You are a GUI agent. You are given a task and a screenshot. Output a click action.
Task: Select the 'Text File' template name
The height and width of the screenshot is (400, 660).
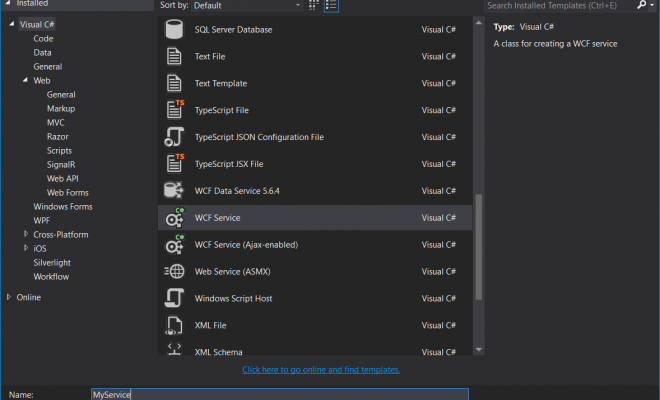click(x=210, y=56)
